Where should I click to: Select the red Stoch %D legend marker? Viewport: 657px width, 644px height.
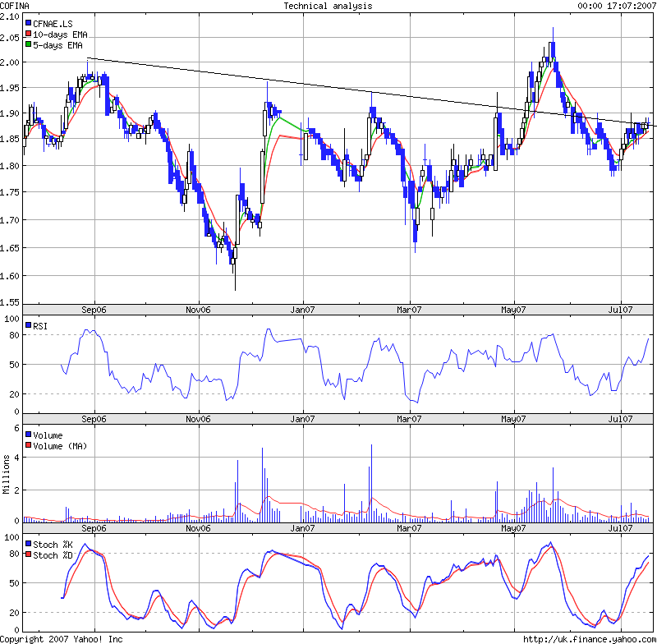(29, 555)
